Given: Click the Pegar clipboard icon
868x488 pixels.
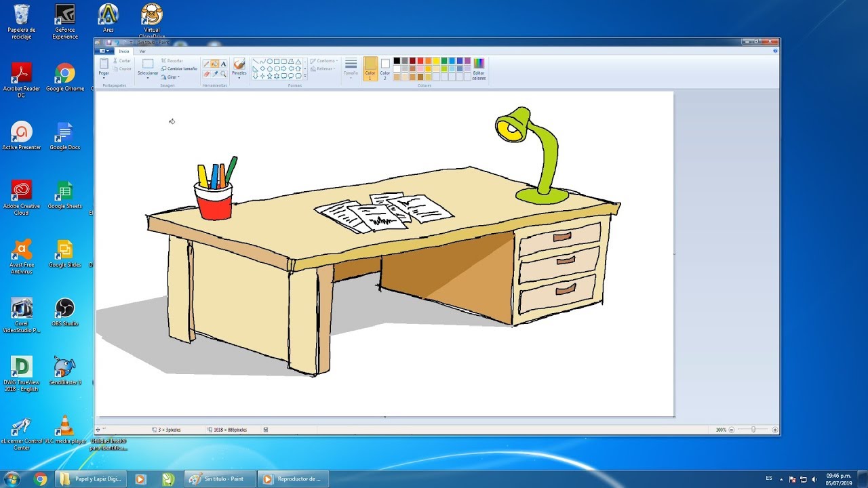Looking at the screenshot, I should (104, 63).
